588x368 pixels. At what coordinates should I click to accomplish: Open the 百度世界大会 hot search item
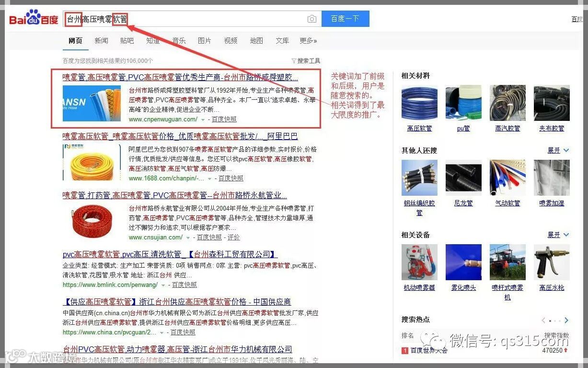pyautogui.click(x=429, y=350)
